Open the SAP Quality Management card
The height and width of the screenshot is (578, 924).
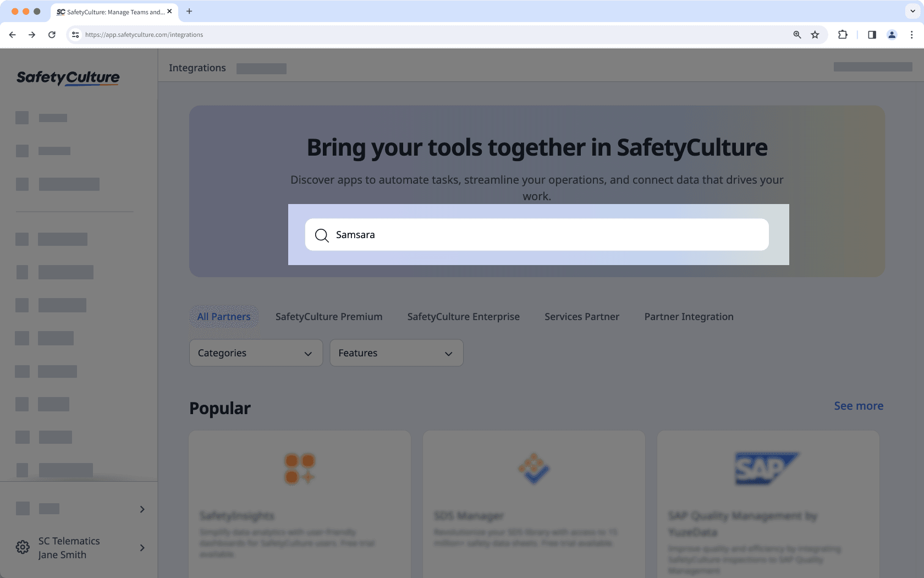click(x=768, y=503)
